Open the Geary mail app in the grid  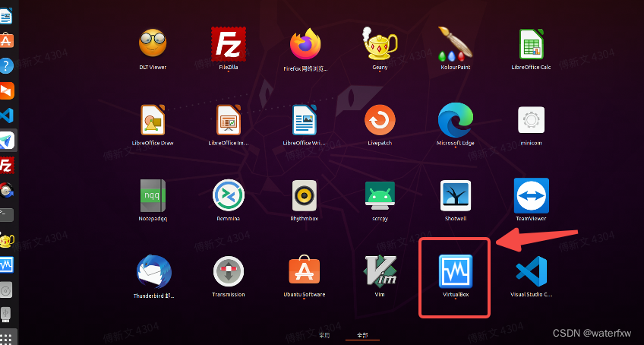(380, 43)
